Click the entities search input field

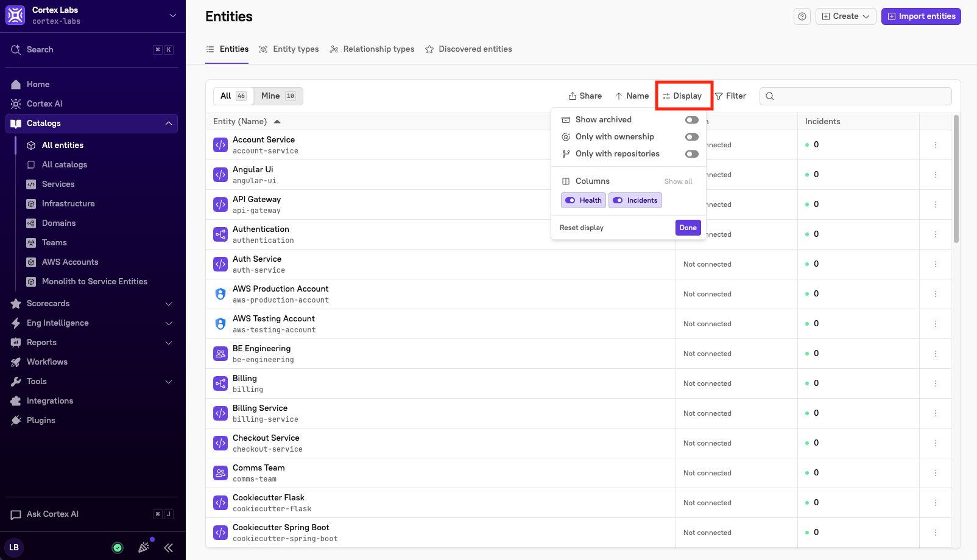coord(856,96)
